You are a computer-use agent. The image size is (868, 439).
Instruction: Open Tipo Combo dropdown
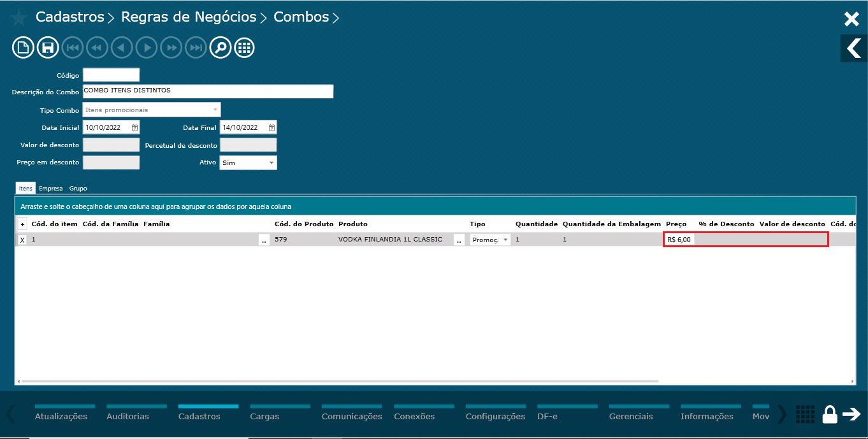click(x=152, y=110)
